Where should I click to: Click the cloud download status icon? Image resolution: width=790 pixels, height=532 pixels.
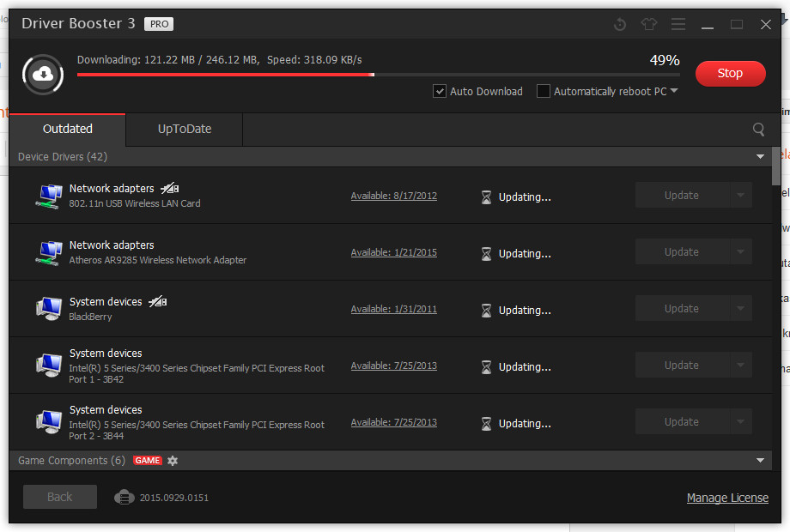tap(43, 75)
